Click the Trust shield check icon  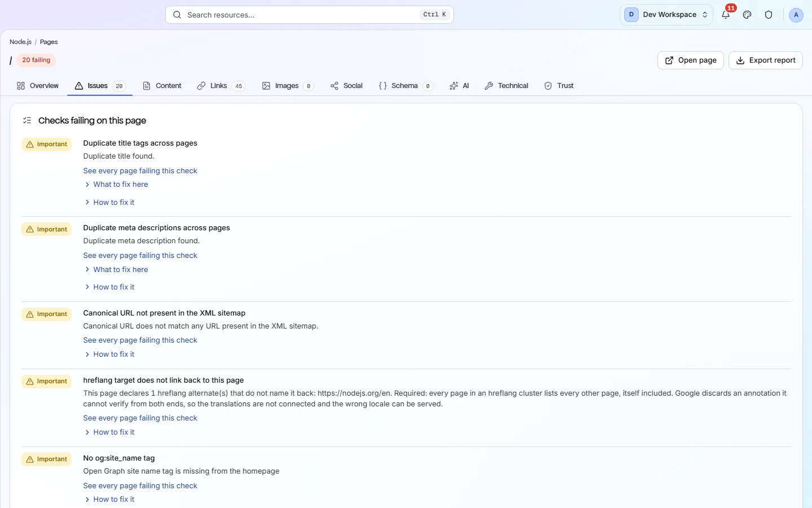coord(548,86)
